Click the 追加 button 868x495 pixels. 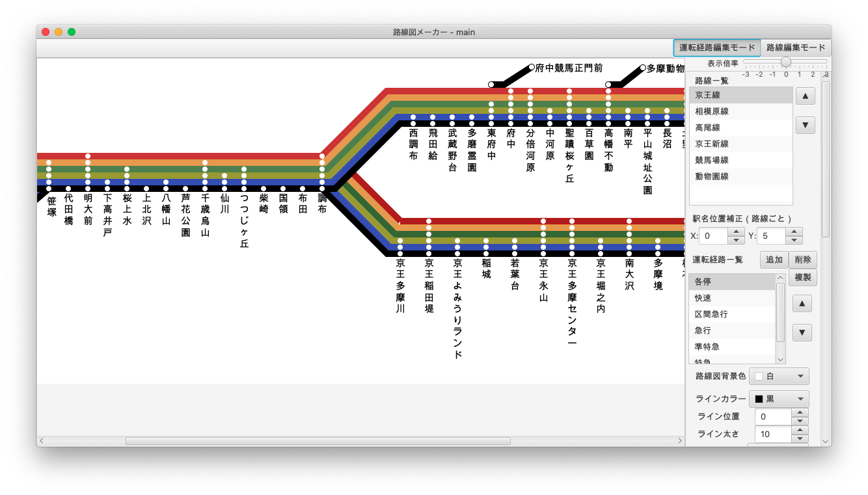click(x=774, y=260)
